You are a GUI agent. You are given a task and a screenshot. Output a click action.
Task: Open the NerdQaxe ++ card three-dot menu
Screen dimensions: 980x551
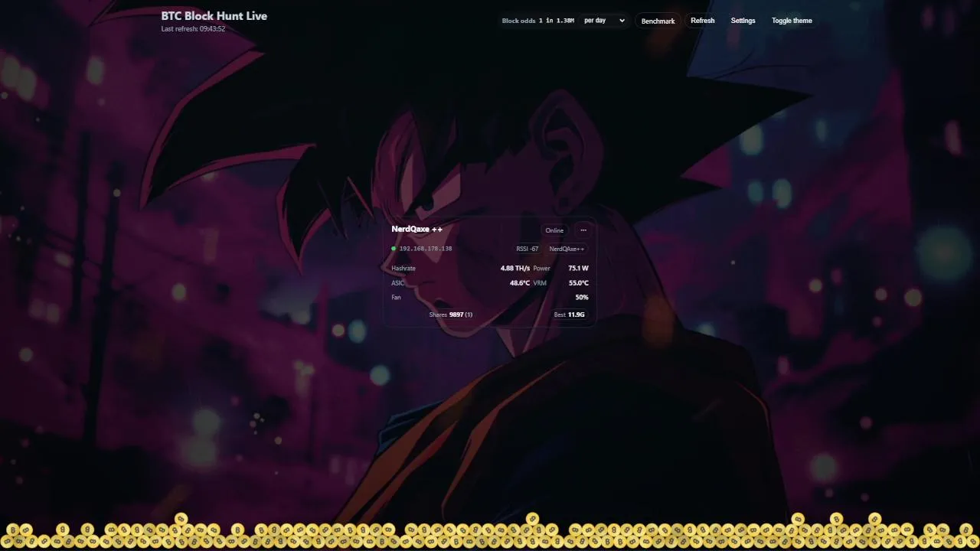(583, 230)
